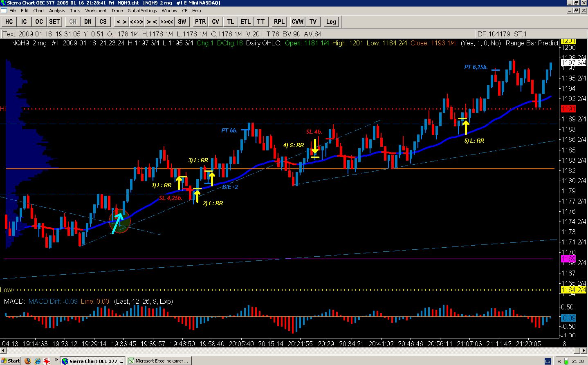Select the TL trendline tool
This screenshot has height=365, width=588.
click(231, 22)
